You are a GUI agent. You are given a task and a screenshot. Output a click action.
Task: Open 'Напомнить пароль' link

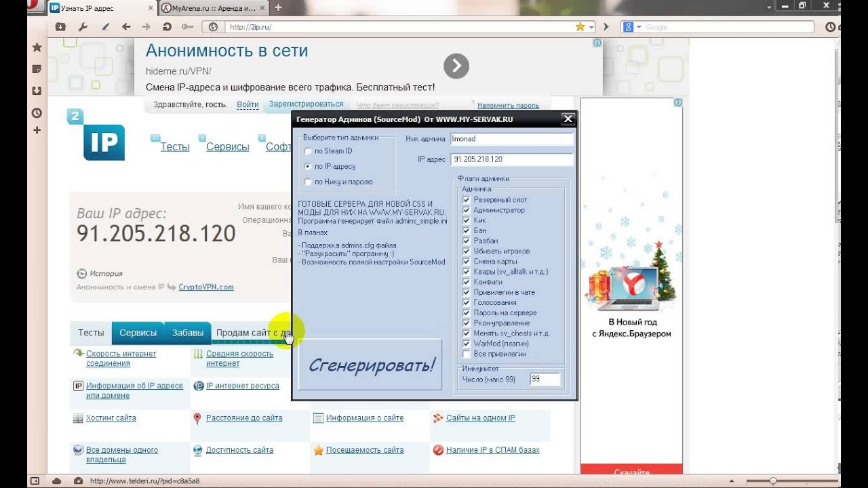coord(508,106)
